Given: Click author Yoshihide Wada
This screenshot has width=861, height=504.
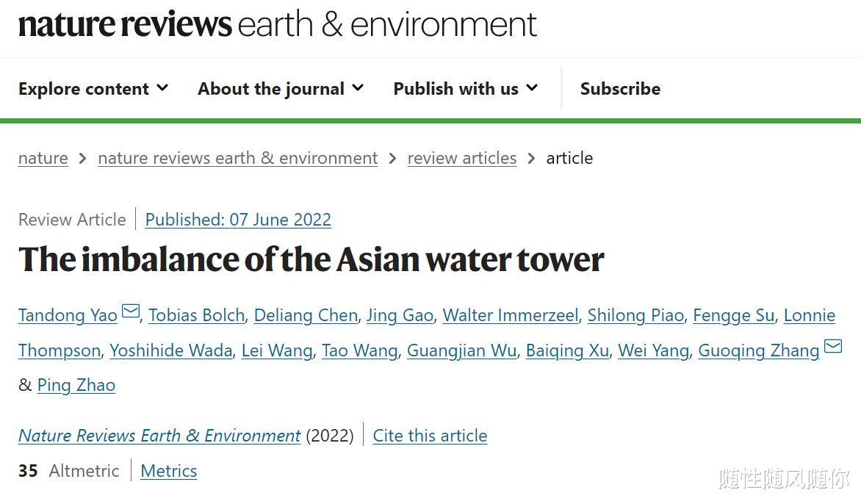Looking at the screenshot, I should (171, 350).
